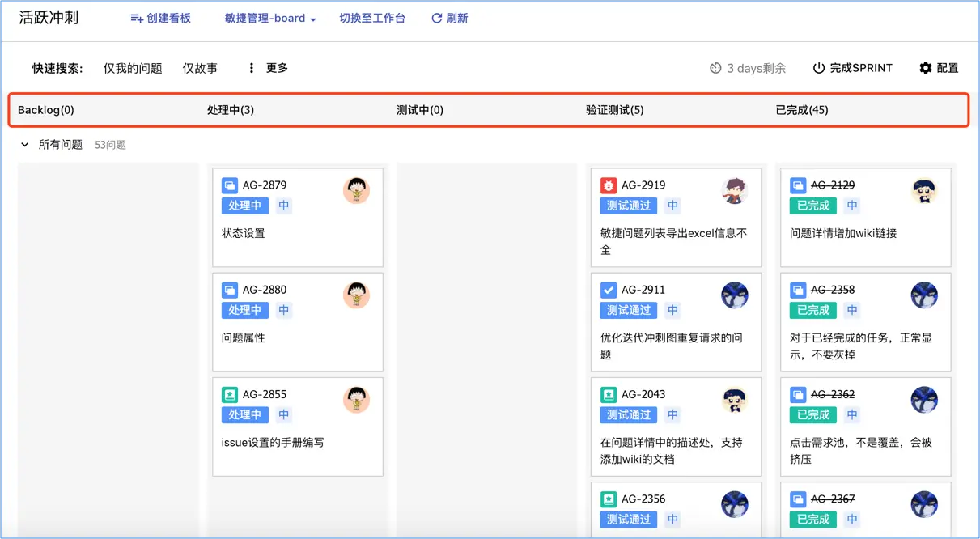Click the 中 priority tag on AG-2879
The width and height of the screenshot is (980, 539).
tap(284, 206)
